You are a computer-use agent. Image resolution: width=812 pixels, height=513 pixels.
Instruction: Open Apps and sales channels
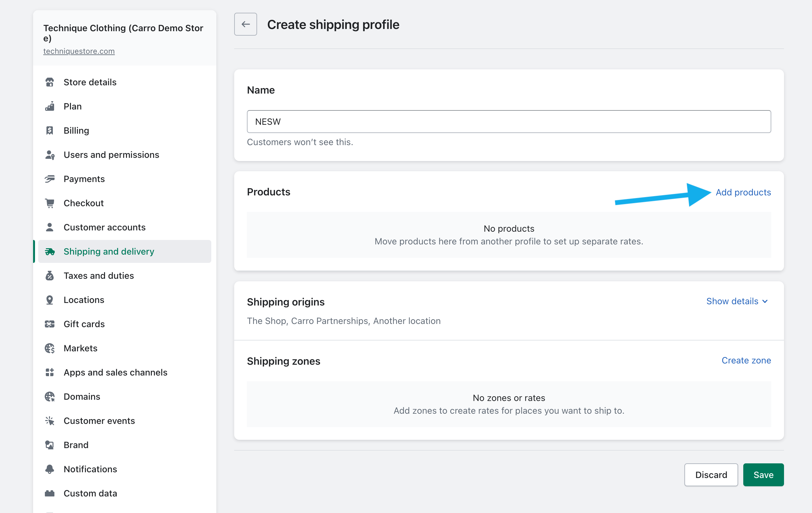tap(115, 372)
